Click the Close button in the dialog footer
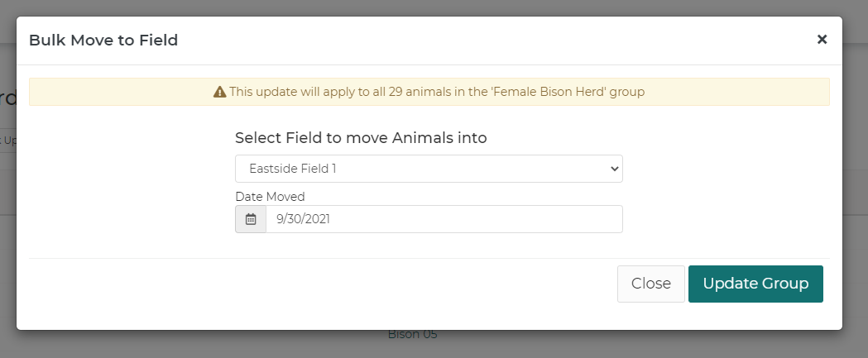This screenshot has width=868, height=358. coord(650,284)
